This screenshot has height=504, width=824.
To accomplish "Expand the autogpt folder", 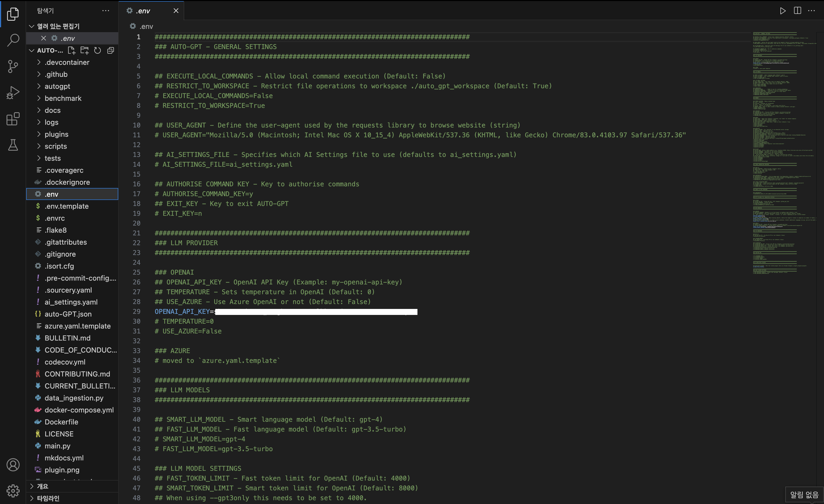I will tap(57, 86).
